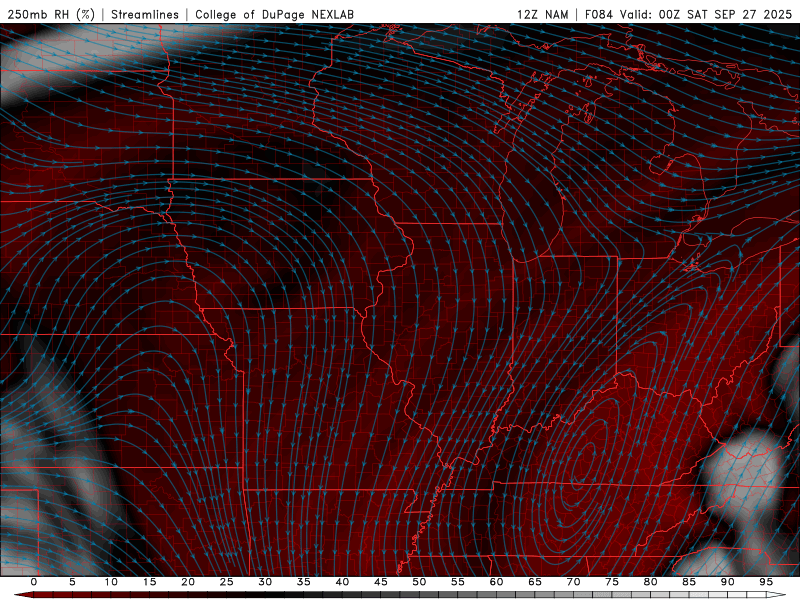Pick the '35' value on the colorbar
The image size is (800, 600).
coord(304,582)
